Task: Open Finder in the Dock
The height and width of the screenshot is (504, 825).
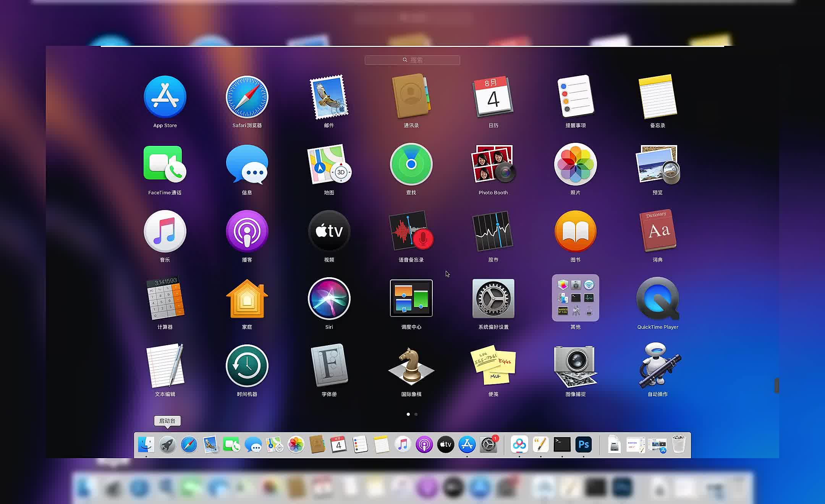Action: 146,445
